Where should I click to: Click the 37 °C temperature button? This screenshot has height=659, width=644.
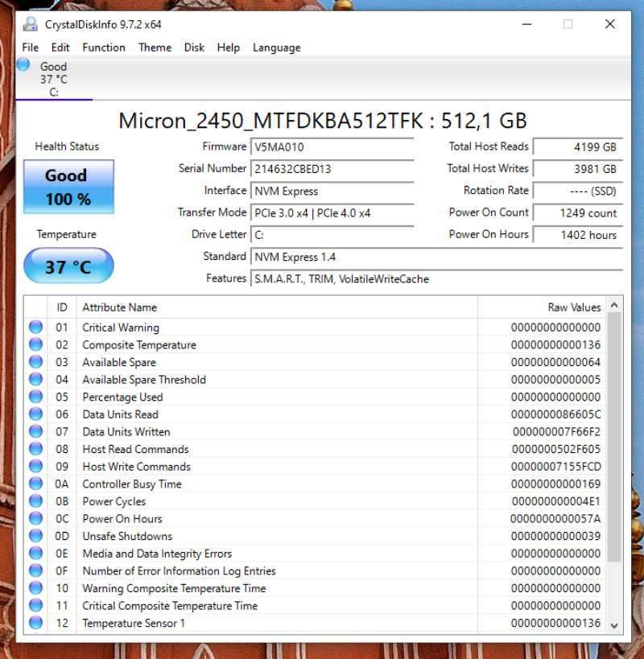[68, 266]
